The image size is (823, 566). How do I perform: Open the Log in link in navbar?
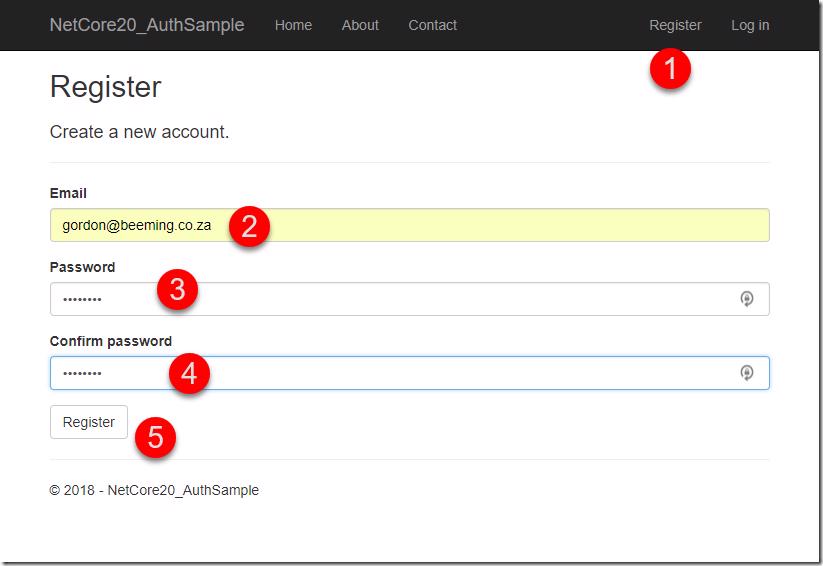click(750, 25)
